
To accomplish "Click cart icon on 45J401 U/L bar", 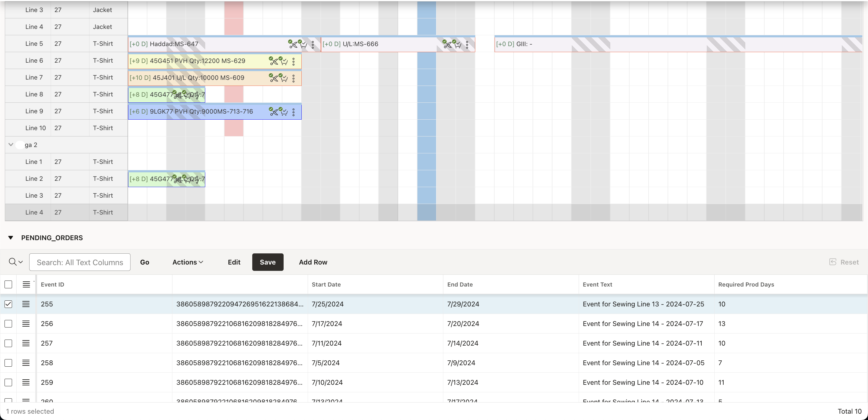I will click(x=283, y=78).
